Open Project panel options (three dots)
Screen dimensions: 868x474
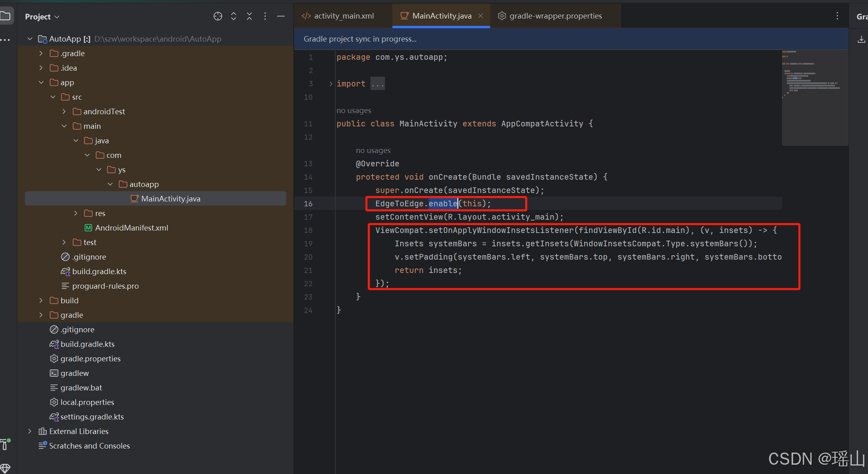click(x=265, y=16)
